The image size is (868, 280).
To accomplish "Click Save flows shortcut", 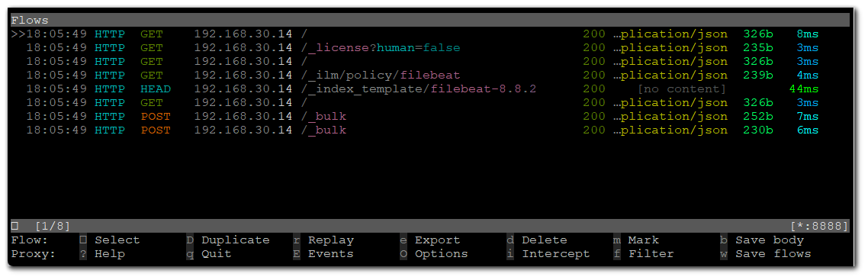I will [x=773, y=254].
